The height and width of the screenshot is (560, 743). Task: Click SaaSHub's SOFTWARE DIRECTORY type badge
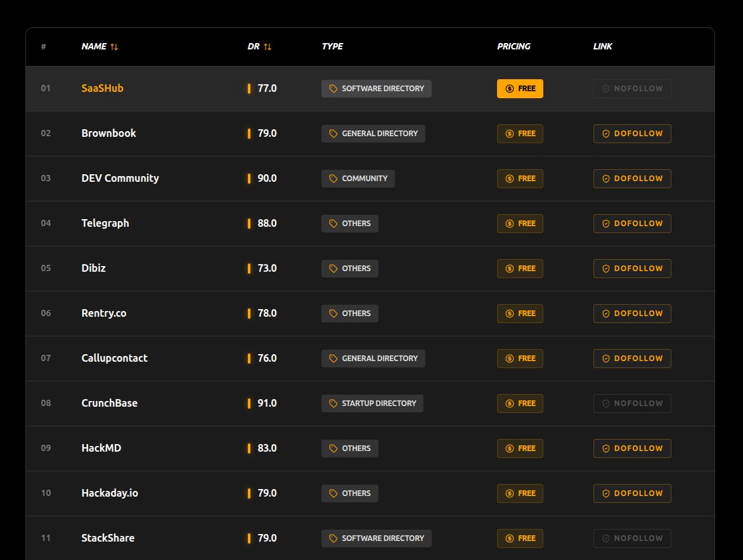pyautogui.click(x=376, y=89)
